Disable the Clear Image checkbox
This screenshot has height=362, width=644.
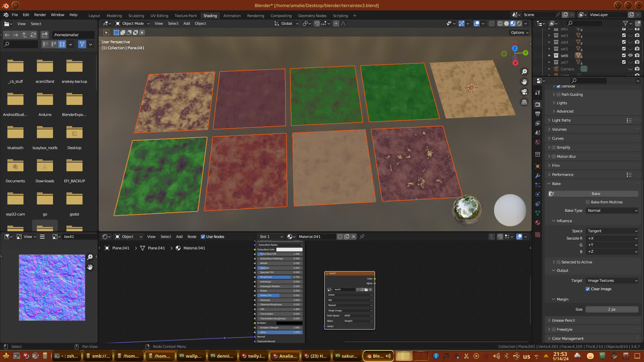pyautogui.click(x=588, y=289)
